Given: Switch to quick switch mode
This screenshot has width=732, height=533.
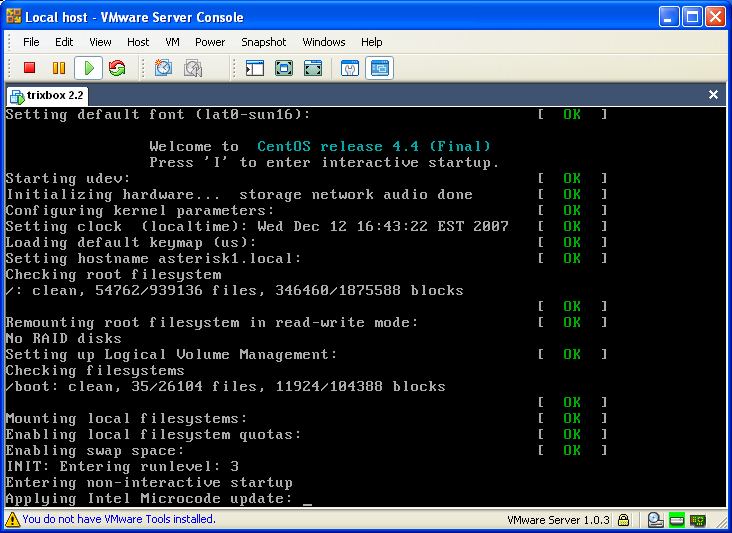Looking at the screenshot, I should click(x=313, y=68).
